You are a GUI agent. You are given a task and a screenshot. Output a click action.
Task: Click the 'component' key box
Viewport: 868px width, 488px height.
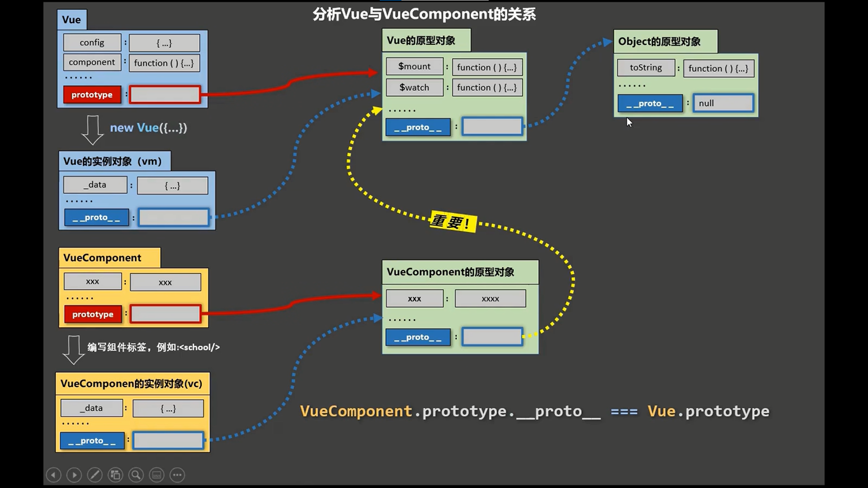92,62
